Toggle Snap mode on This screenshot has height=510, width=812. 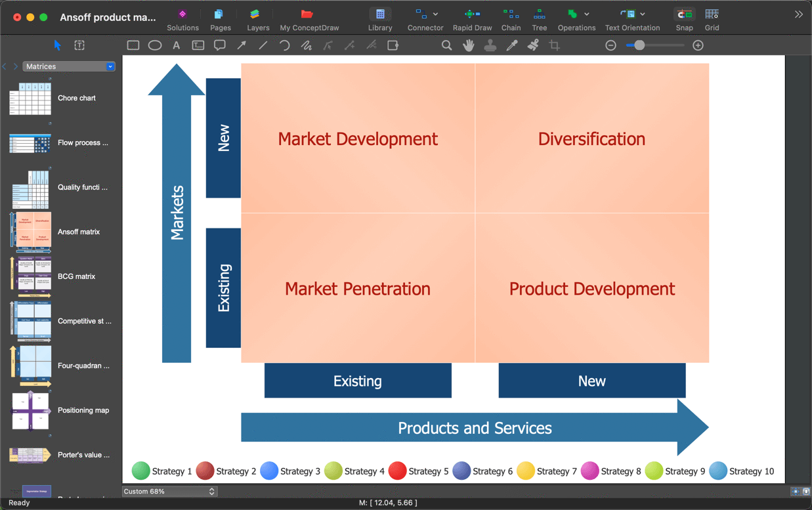684,18
